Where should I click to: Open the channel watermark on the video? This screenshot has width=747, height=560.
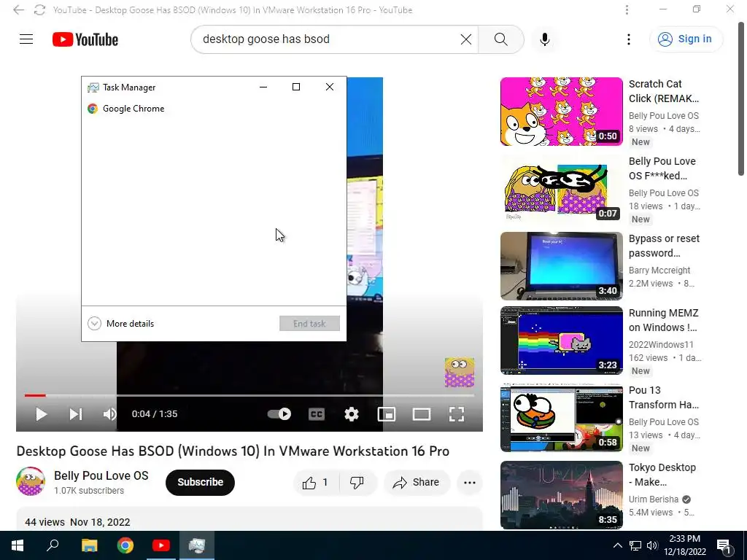tap(460, 373)
